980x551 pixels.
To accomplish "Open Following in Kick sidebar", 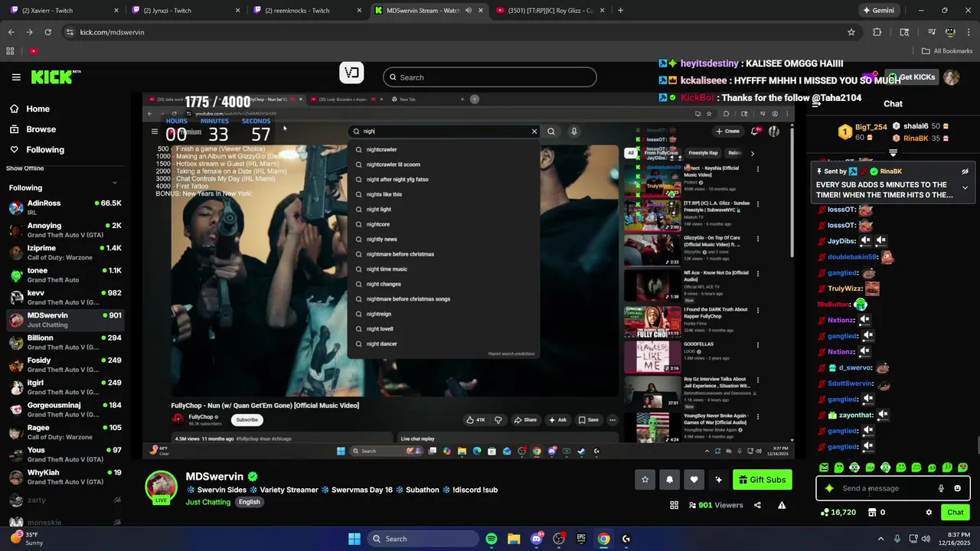I will [x=37, y=150].
